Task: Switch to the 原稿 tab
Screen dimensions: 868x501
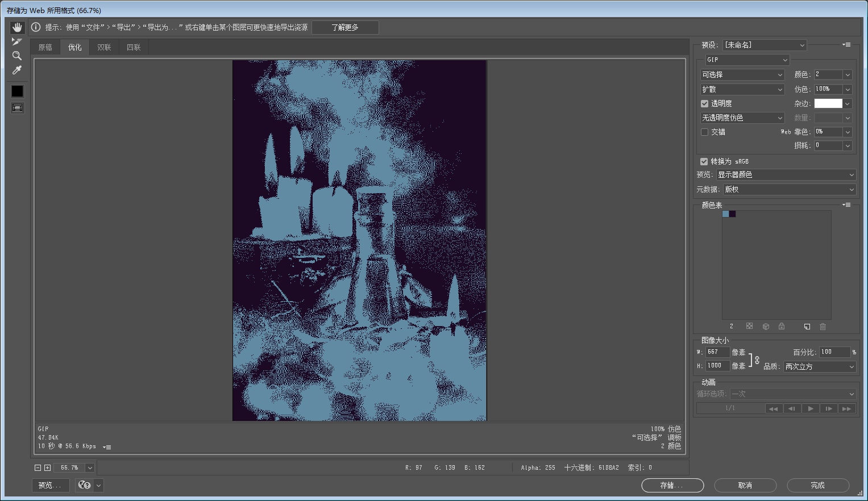Action: (x=45, y=48)
